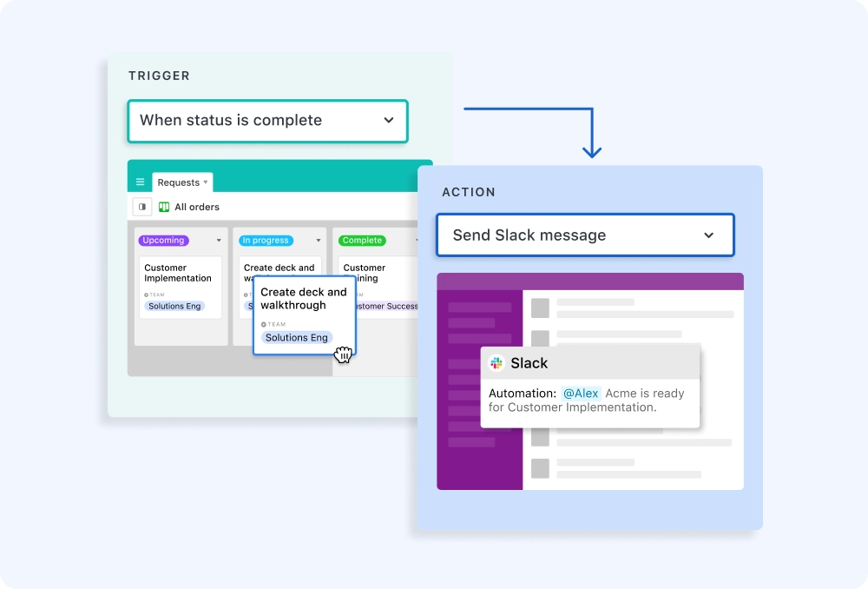Click the @Alex mention in the Slack message

pyautogui.click(x=580, y=393)
